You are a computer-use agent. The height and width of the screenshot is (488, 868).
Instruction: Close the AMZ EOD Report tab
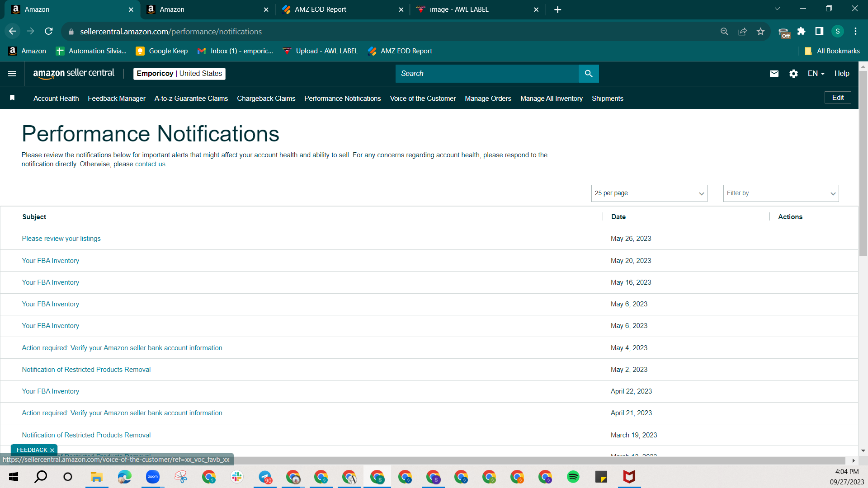click(x=401, y=9)
